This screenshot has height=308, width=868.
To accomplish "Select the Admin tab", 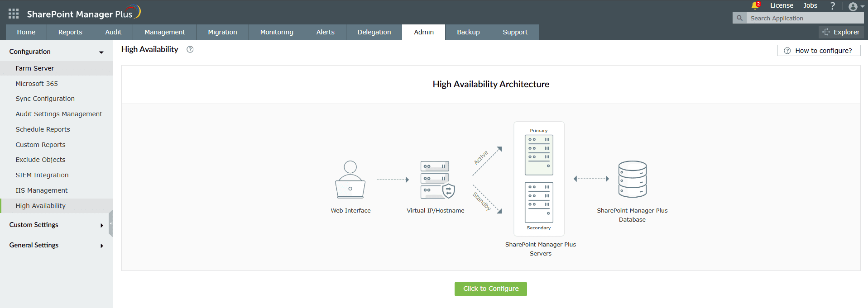I will [424, 32].
